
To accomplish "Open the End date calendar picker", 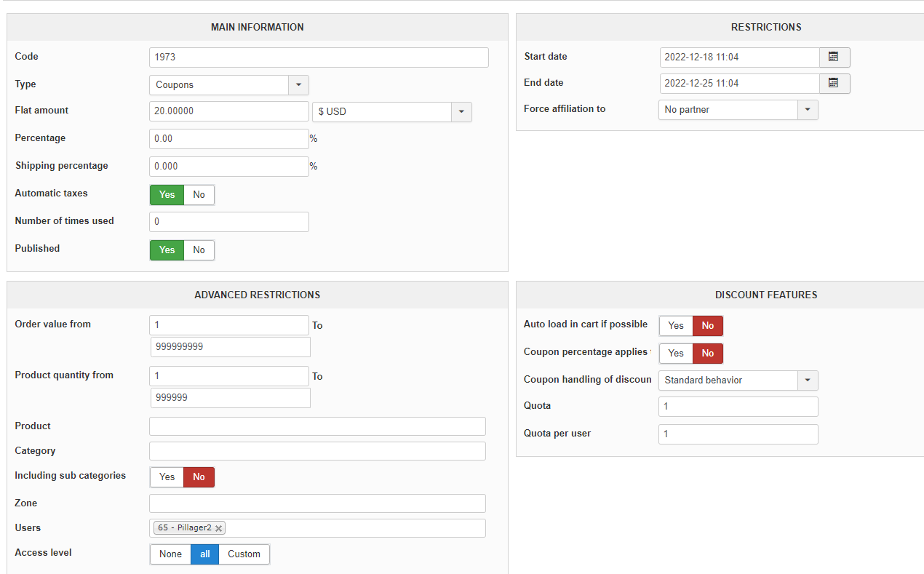I will click(835, 83).
